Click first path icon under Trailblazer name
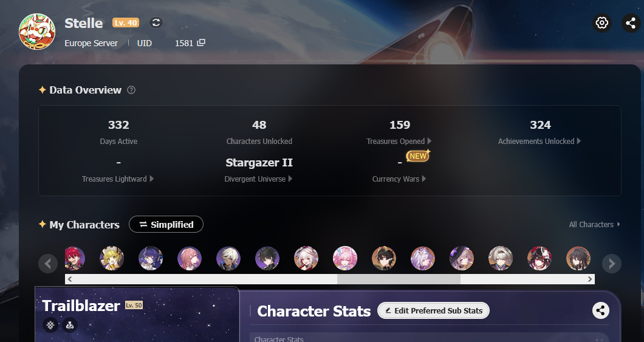644x342 pixels. click(x=50, y=325)
